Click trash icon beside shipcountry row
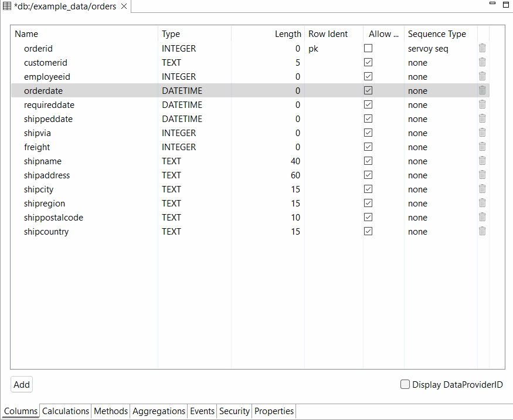 (482, 231)
